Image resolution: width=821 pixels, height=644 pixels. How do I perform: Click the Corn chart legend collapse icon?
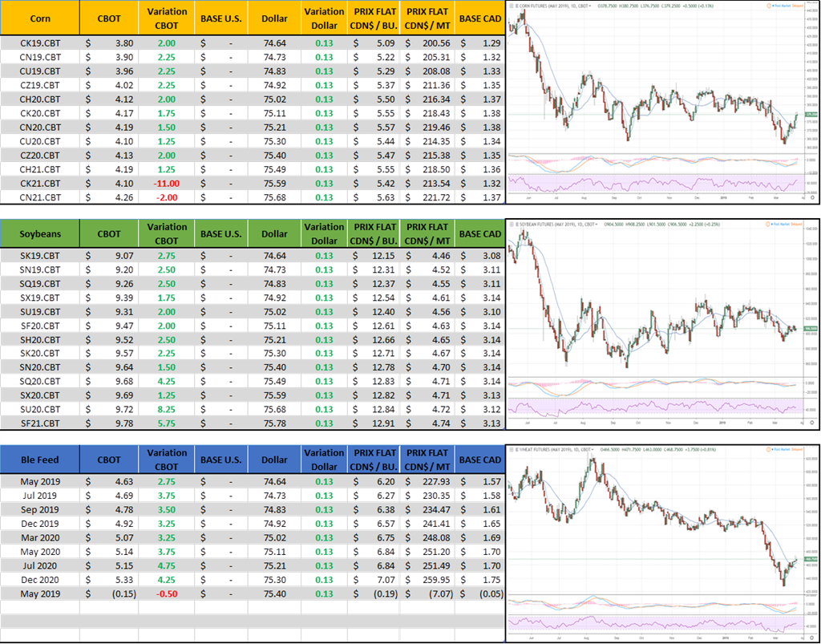pyautogui.click(x=511, y=4)
